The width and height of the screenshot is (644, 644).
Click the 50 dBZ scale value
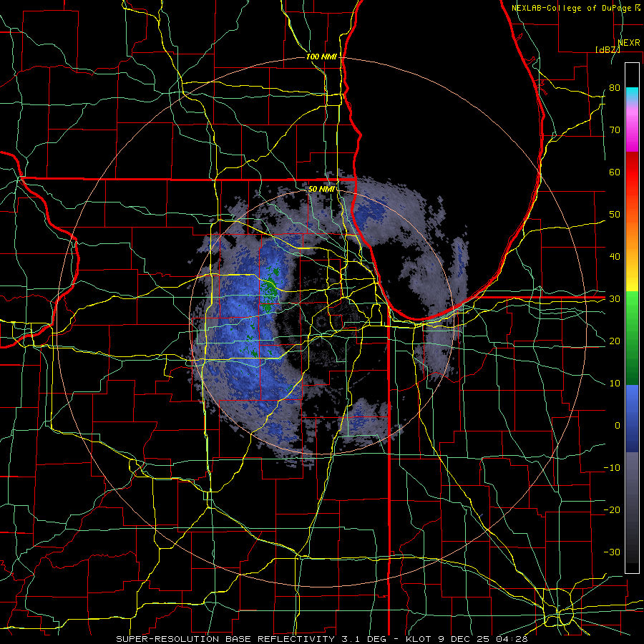tap(615, 215)
